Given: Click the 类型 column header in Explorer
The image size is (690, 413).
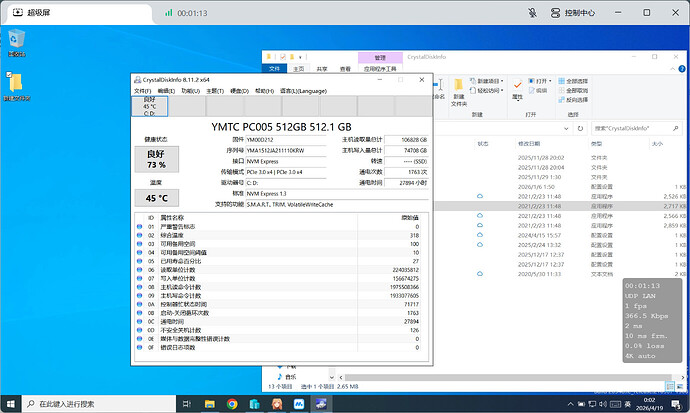Looking at the screenshot, I should pos(596,144).
